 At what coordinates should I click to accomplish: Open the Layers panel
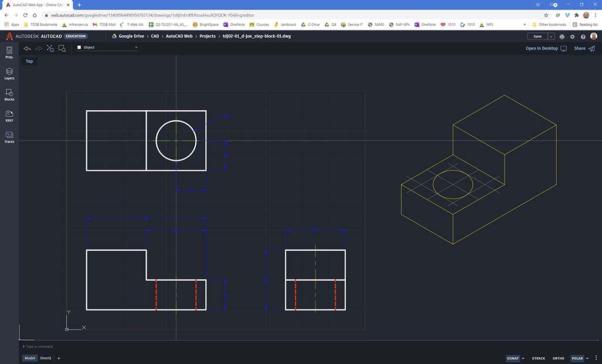9,73
